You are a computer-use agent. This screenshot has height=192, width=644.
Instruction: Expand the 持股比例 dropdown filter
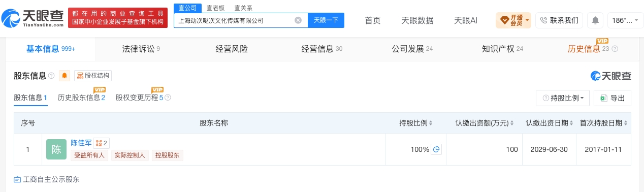(x=563, y=98)
